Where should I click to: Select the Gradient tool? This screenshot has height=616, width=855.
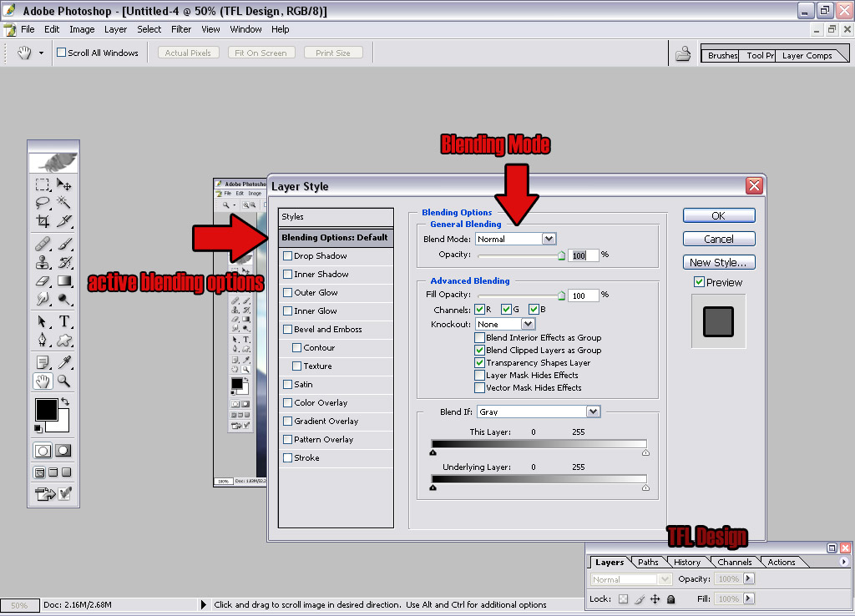(63, 280)
